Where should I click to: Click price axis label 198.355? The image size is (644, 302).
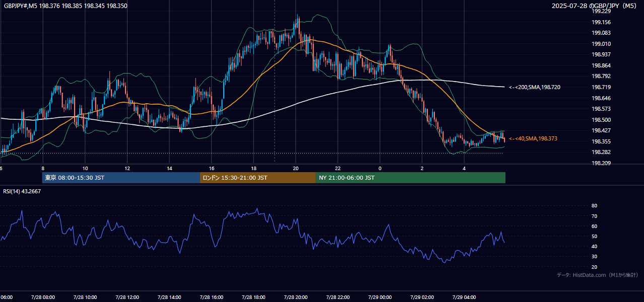(x=601, y=141)
